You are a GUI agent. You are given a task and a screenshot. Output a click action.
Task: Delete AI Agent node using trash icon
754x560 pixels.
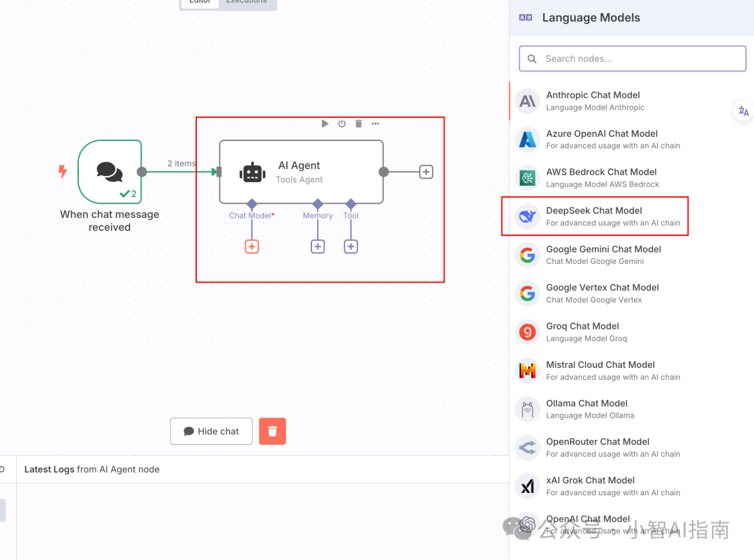[x=359, y=124]
